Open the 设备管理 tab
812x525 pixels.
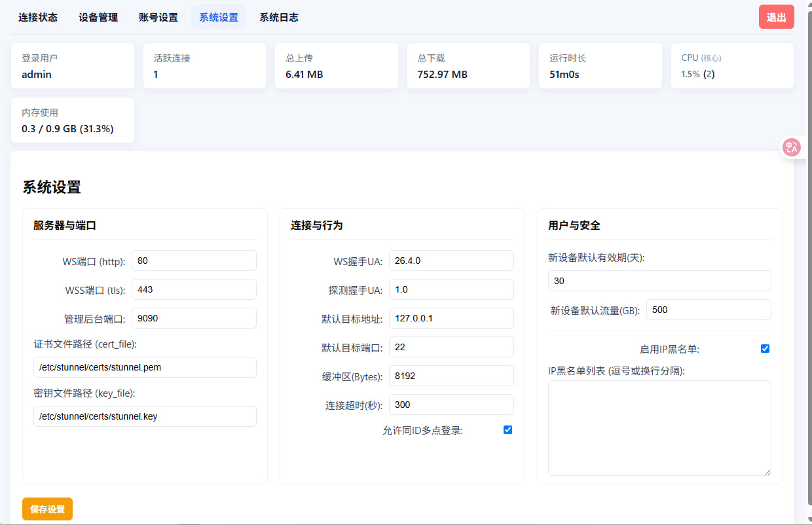(98, 18)
